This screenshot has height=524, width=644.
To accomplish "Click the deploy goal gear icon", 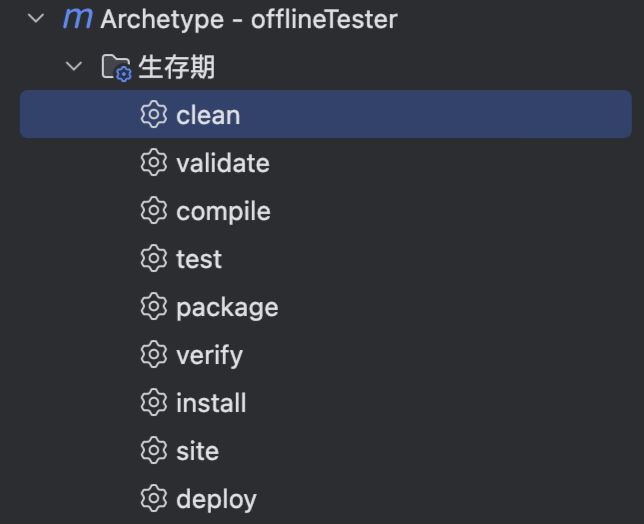I will pos(153,499).
